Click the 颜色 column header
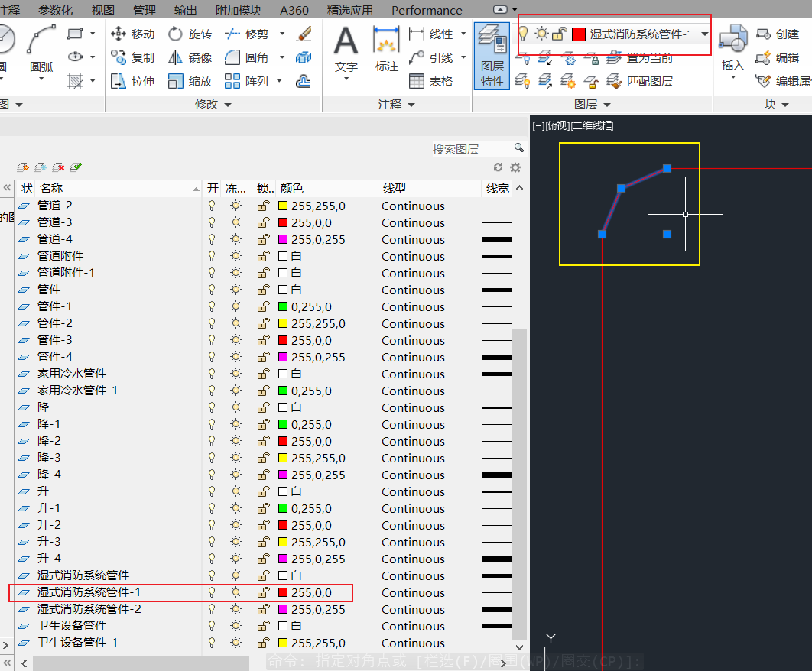 [326, 189]
